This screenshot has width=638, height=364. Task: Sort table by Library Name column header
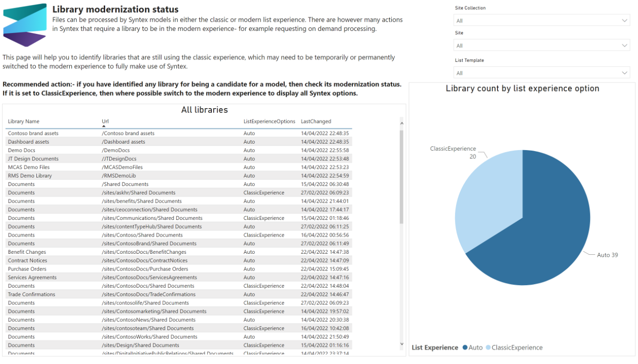[23, 121]
